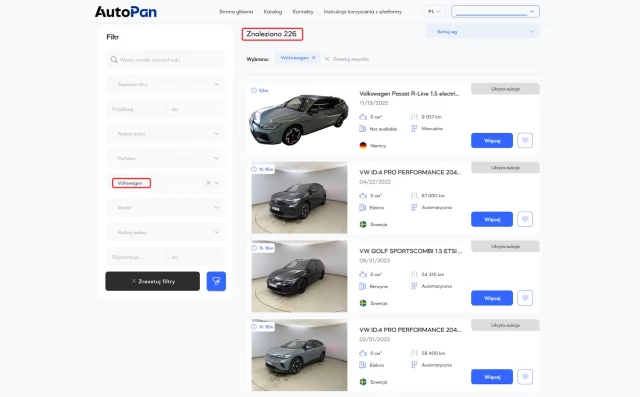Click the Przebieg 'do' input field
The height and width of the screenshot is (397, 640).
tap(195, 109)
